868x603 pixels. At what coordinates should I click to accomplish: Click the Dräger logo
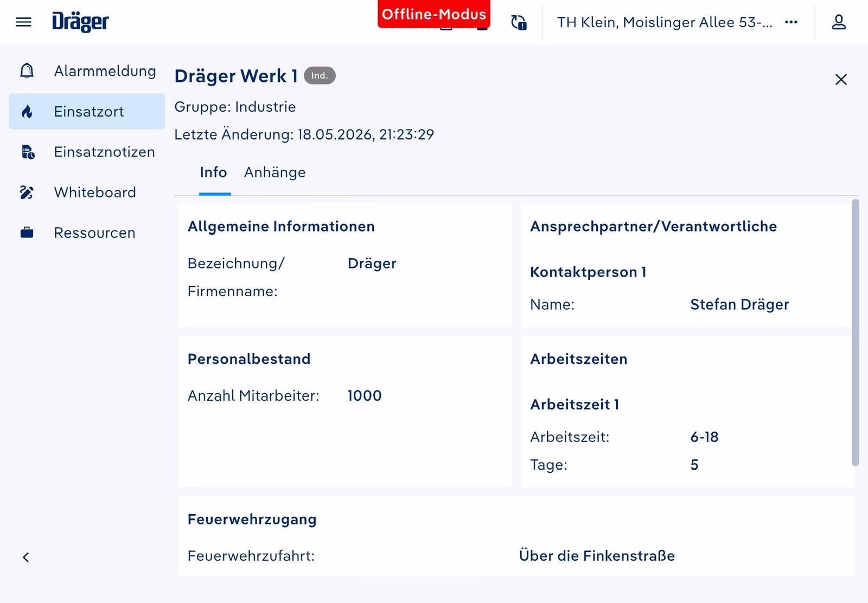pyautogui.click(x=80, y=22)
